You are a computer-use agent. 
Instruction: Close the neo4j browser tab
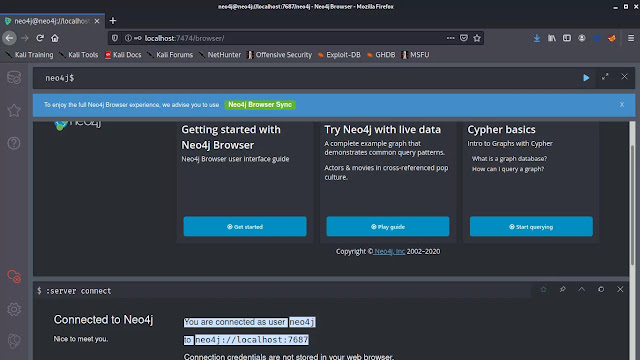(x=97, y=21)
